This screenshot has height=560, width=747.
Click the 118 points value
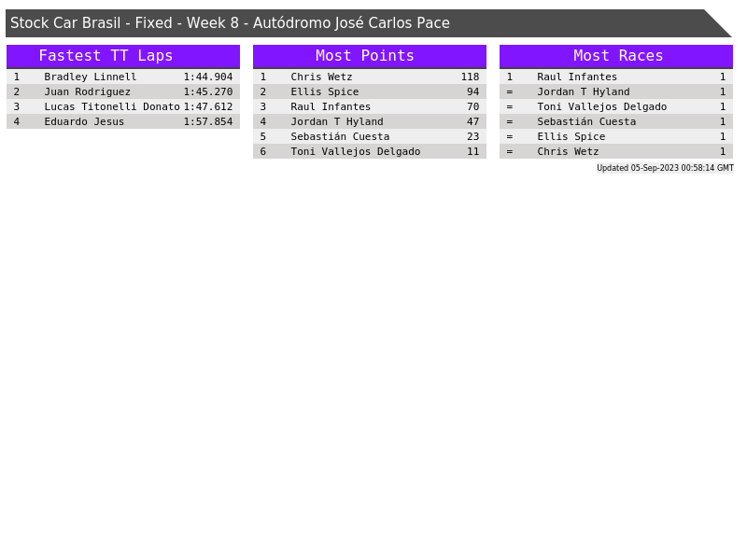(x=470, y=77)
